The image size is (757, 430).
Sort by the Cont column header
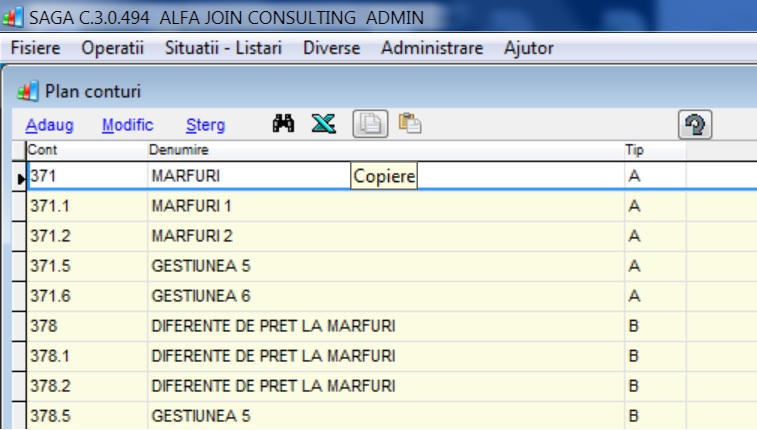point(87,150)
